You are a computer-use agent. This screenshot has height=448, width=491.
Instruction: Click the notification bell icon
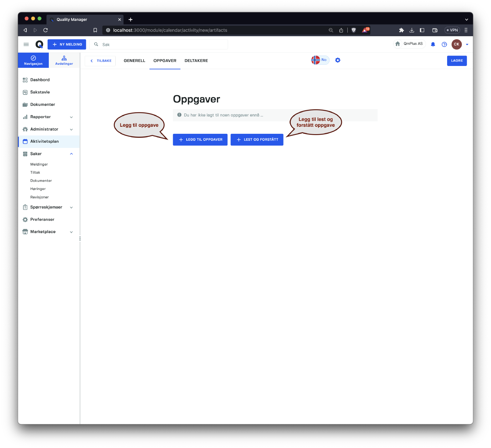(x=433, y=44)
